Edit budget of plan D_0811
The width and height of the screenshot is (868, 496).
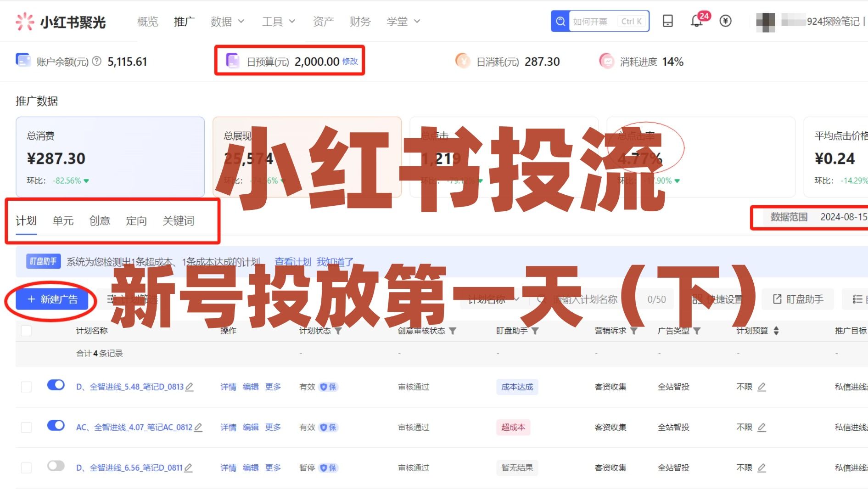[x=762, y=468]
